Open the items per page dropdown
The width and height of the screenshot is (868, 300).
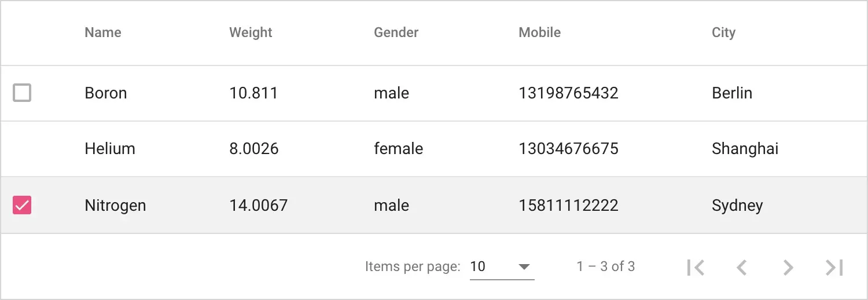tap(502, 267)
